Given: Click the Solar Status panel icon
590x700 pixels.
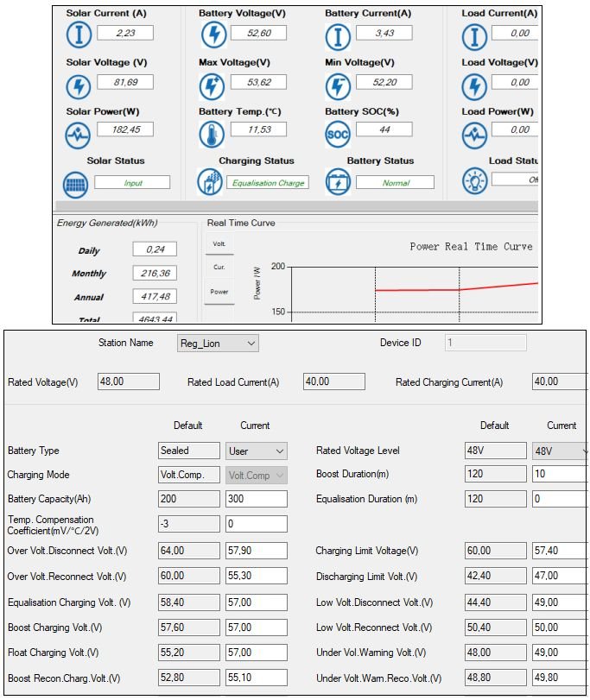Looking at the screenshot, I should (76, 184).
